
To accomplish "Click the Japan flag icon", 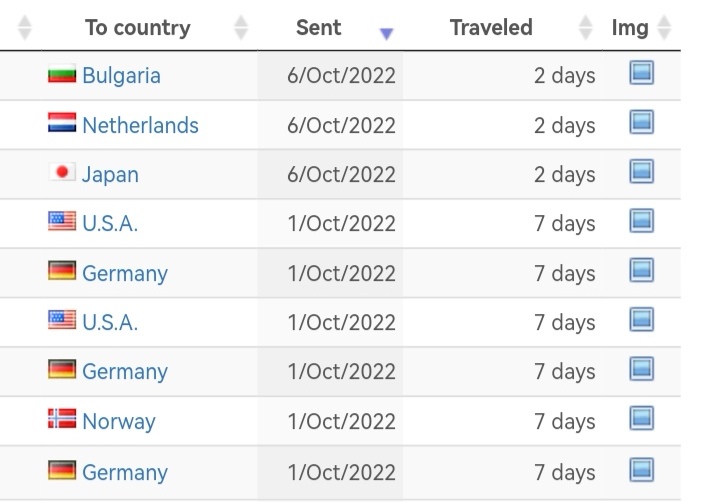I will (62, 172).
